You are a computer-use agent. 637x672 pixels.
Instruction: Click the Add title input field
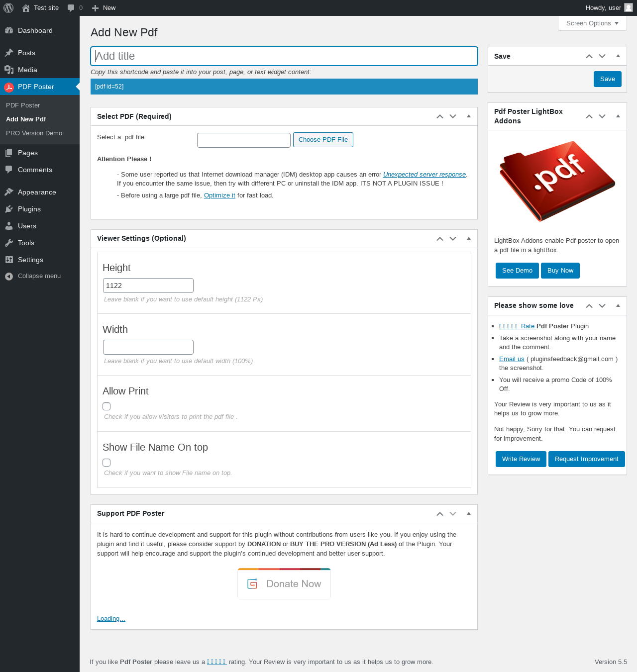tap(284, 56)
